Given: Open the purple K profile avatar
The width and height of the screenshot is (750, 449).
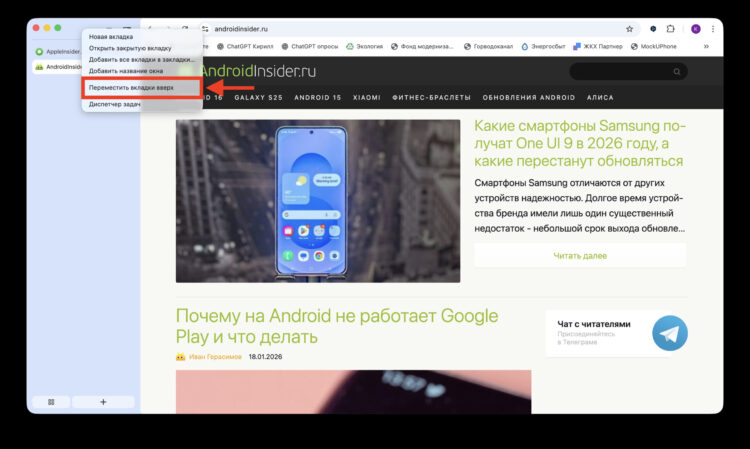Looking at the screenshot, I should point(696,29).
